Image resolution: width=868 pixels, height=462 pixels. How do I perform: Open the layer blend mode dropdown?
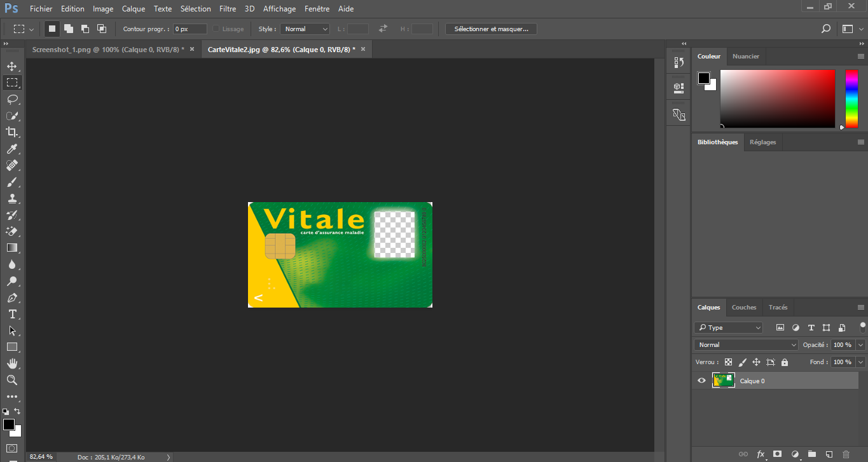(x=746, y=344)
